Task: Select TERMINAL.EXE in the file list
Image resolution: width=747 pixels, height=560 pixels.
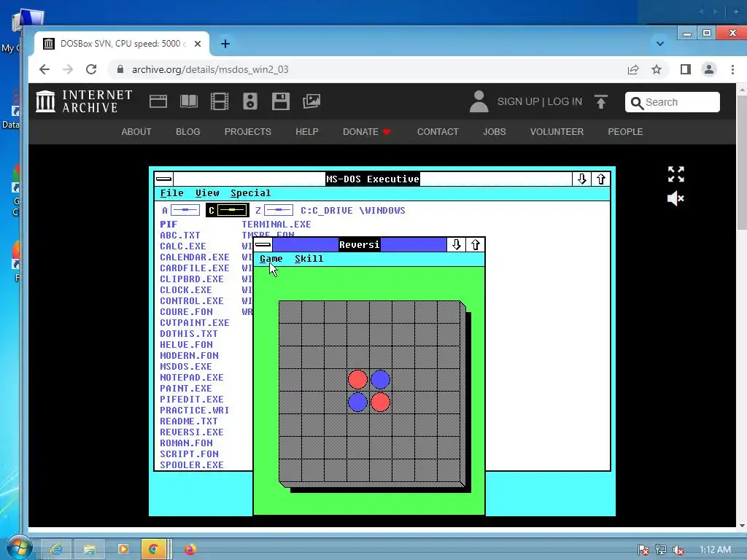Action: click(276, 224)
